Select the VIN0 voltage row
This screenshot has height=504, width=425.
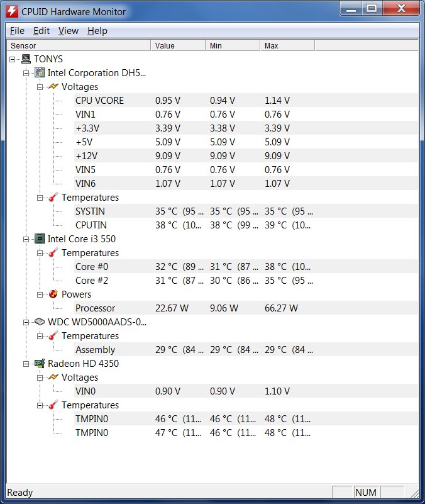coord(246,391)
